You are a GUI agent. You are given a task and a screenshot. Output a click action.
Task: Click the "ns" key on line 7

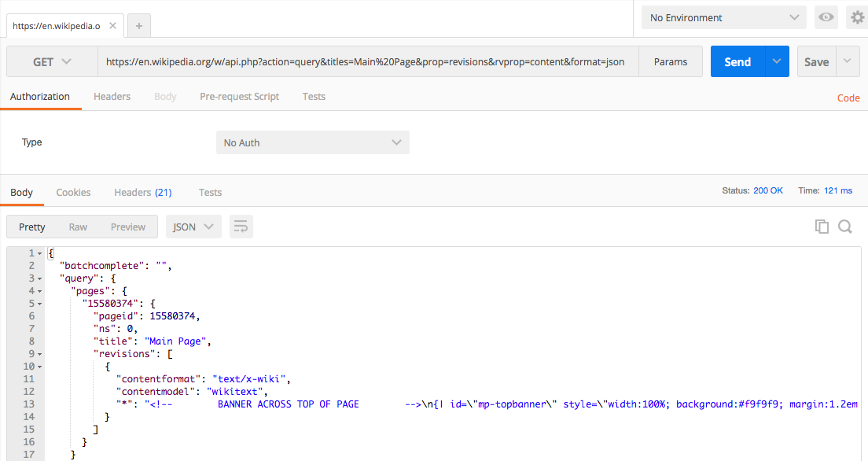pyautogui.click(x=105, y=329)
